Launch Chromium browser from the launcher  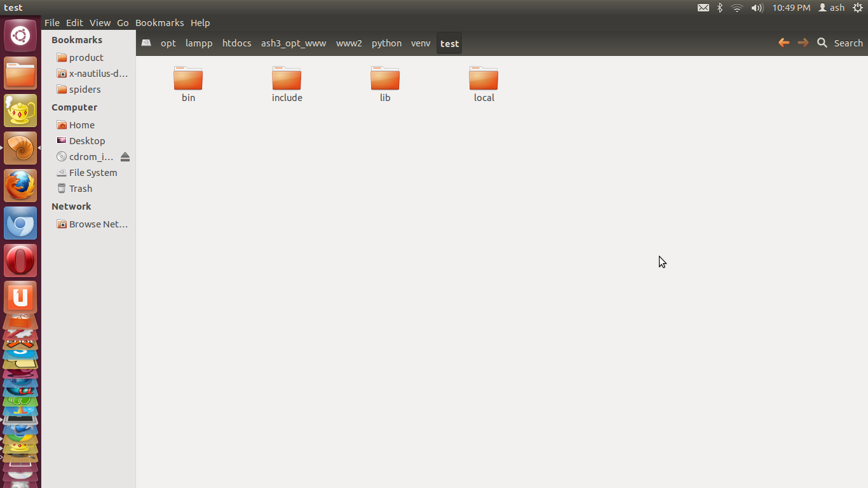click(x=20, y=223)
